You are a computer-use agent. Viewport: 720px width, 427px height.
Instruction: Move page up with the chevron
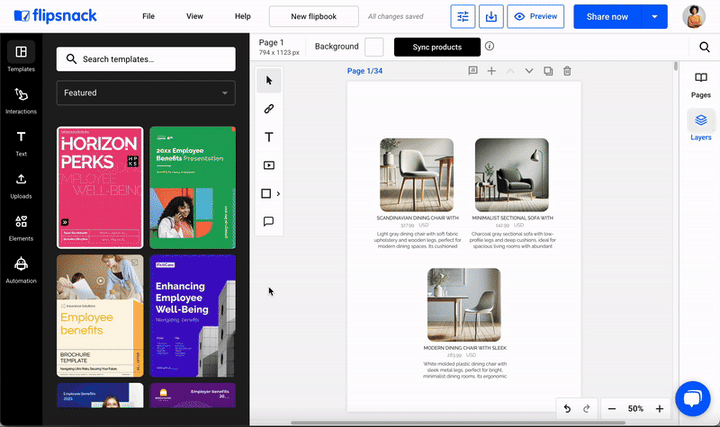(x=510, y=71)
